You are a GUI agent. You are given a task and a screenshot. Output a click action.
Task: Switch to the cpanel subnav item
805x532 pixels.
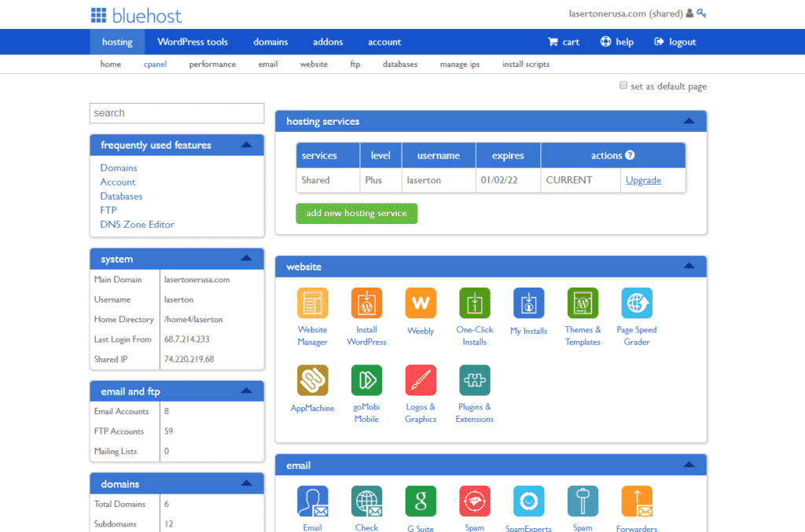(155, 64)
